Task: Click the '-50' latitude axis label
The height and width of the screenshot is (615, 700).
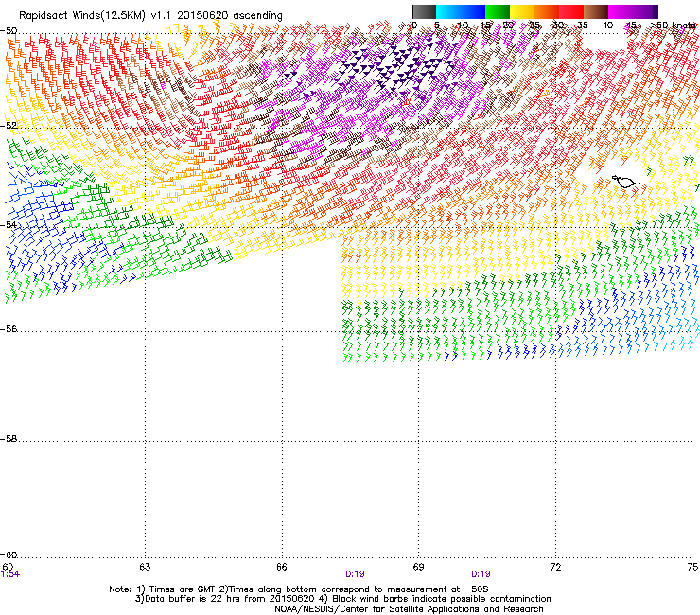Action: coord(9,31)
